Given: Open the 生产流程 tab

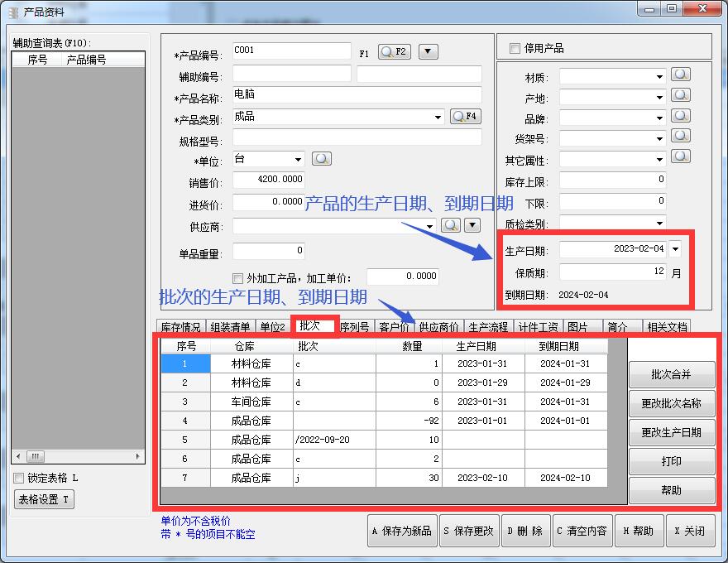Looking at the screenshot, I should (x=487, y=327).
